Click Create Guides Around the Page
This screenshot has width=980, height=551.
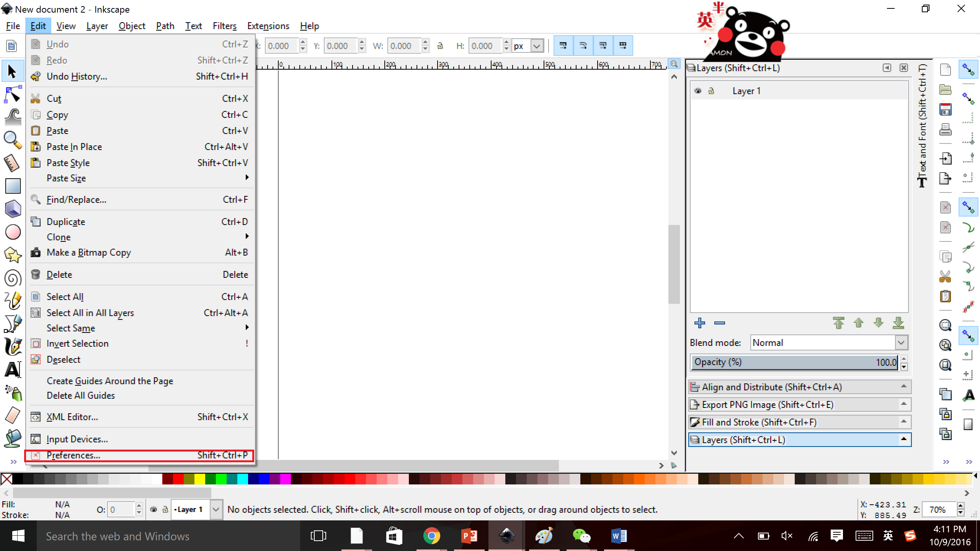point(140,381)
